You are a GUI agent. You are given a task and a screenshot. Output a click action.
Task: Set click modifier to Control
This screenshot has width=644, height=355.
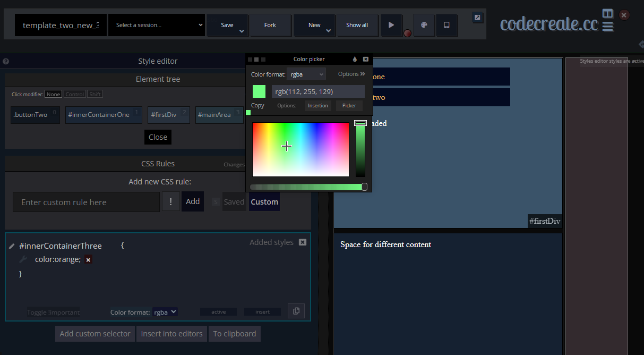click(x=75, y=94)
